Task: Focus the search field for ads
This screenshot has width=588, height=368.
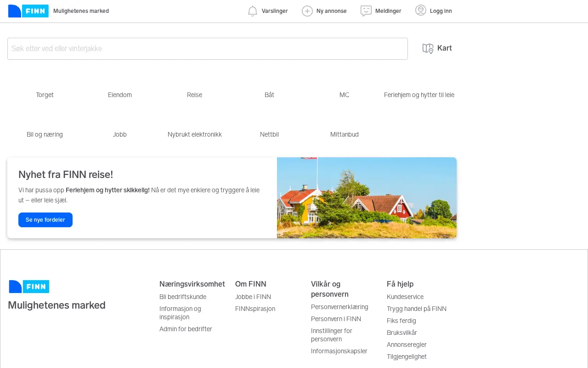Action: coord(208,49)
